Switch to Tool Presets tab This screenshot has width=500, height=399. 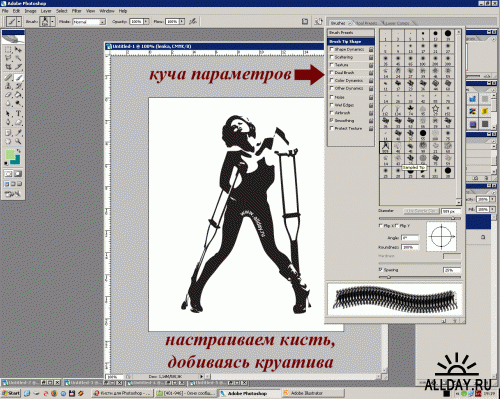click(x=366, y=23)
